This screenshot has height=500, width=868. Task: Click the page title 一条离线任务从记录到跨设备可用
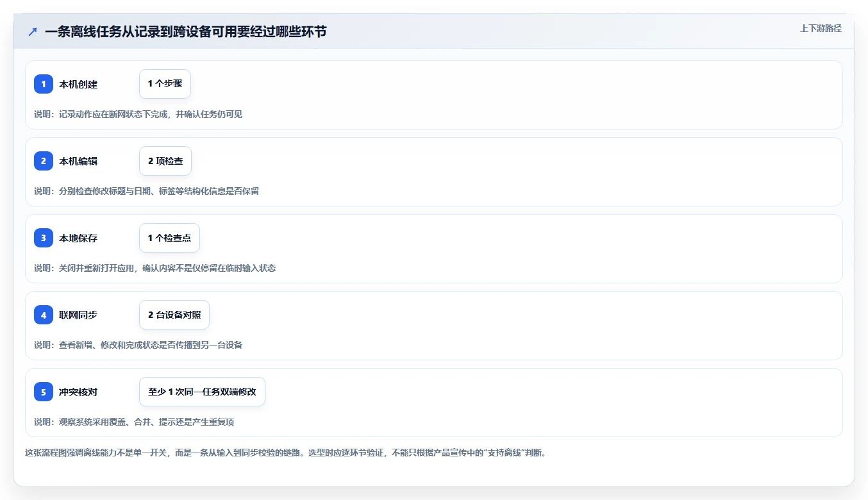point(186,31)
